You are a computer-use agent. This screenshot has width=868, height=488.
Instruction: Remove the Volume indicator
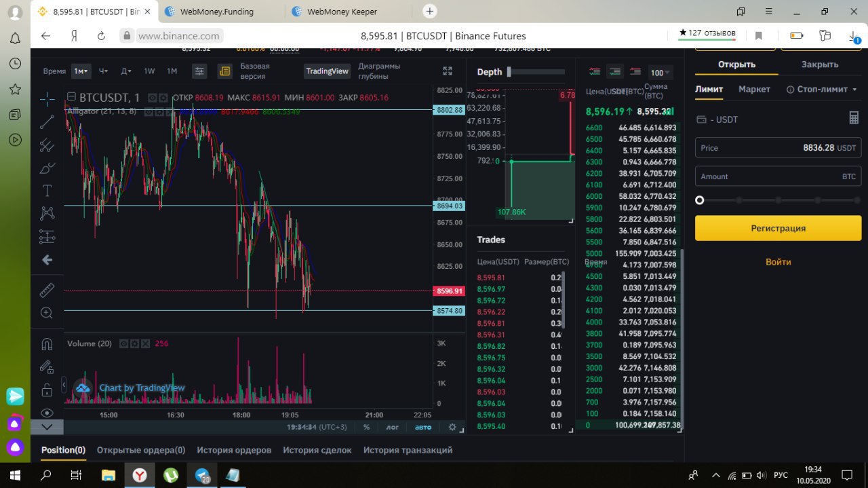[144, 344]
